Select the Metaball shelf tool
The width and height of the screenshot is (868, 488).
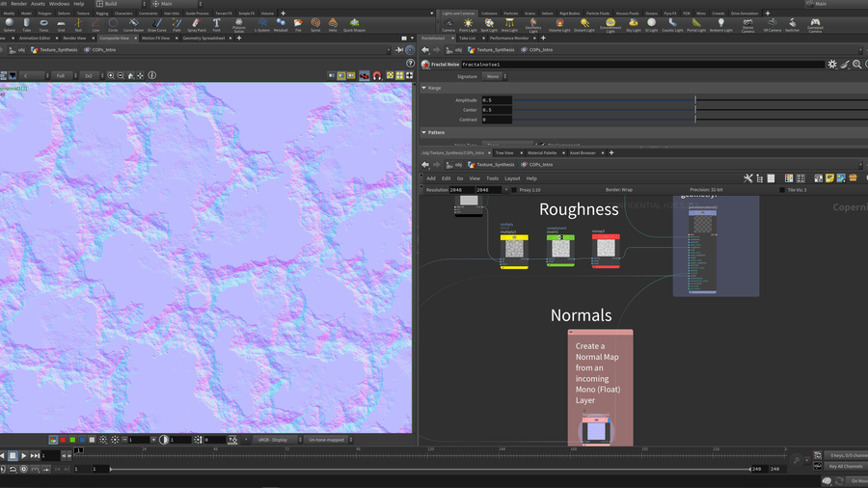pos(281,24)
